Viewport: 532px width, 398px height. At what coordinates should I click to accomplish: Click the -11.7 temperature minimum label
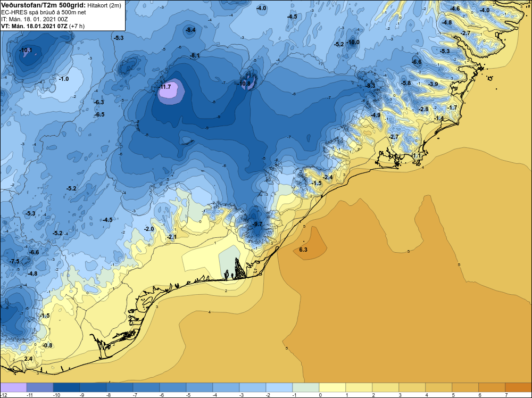pyautogui.click(x=165, y=87)
